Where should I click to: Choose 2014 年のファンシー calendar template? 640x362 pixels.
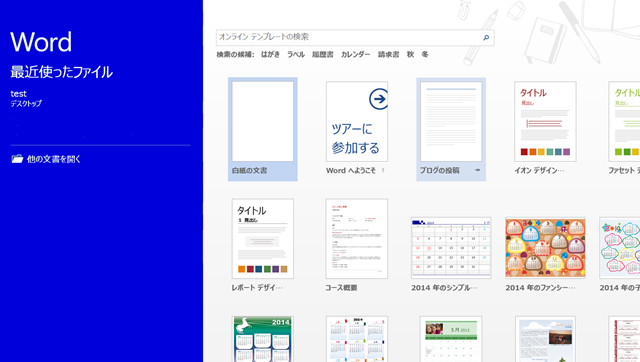pyautogui.click(x=545, y=248)
